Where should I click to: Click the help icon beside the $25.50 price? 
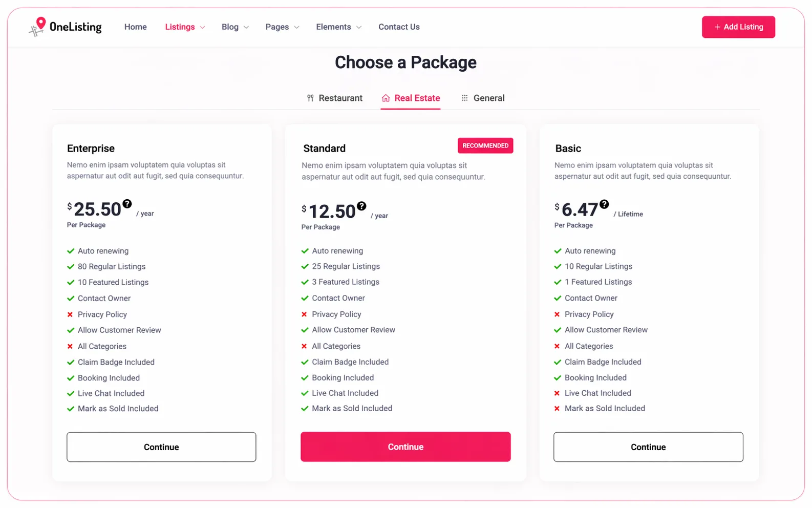click(127, 203)
